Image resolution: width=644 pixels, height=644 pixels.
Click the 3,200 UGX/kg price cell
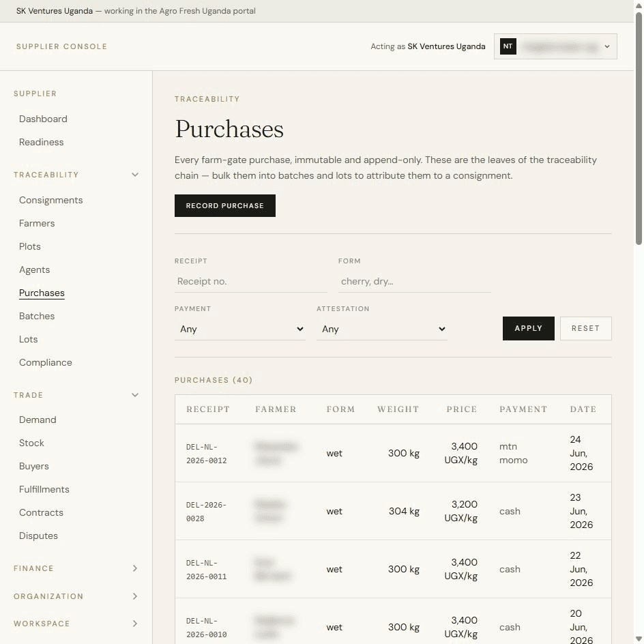(460, 512)
